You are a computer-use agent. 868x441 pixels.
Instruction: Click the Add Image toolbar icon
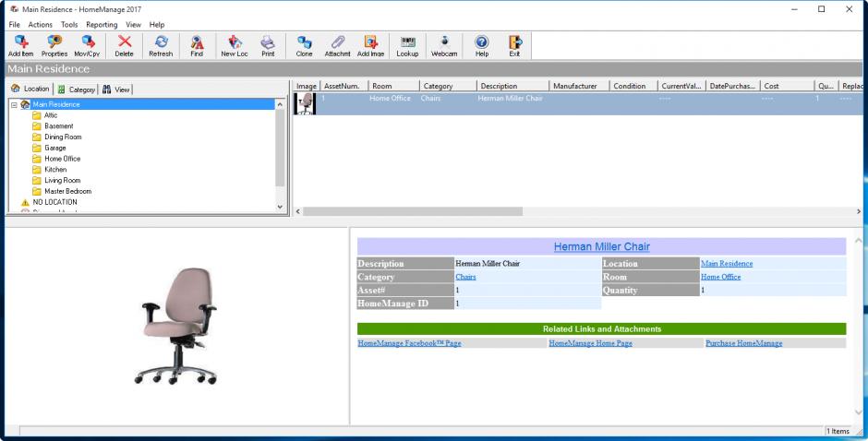[370, 45]
